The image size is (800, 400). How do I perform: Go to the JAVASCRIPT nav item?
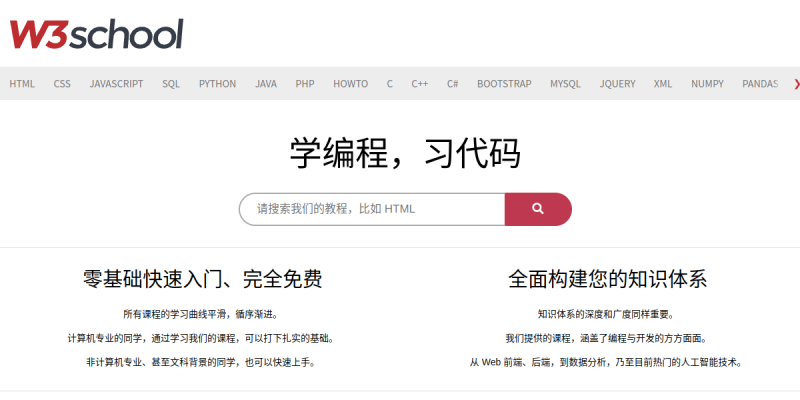(x=116, y=84)
